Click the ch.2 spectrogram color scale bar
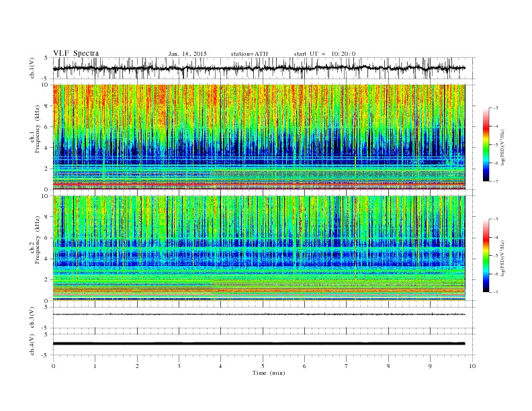The width and height of the screenshot is (532, 411). tap(486, 255)
